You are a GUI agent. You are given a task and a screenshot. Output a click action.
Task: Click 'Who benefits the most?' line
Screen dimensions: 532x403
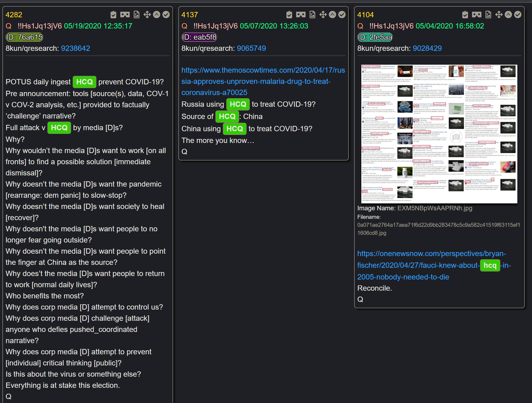point(45,296)
